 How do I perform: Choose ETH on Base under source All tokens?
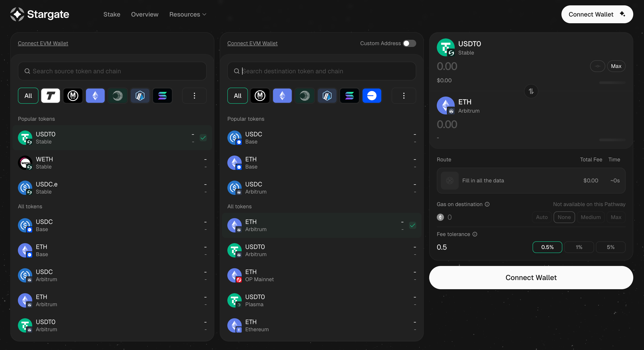pos(112,250)
